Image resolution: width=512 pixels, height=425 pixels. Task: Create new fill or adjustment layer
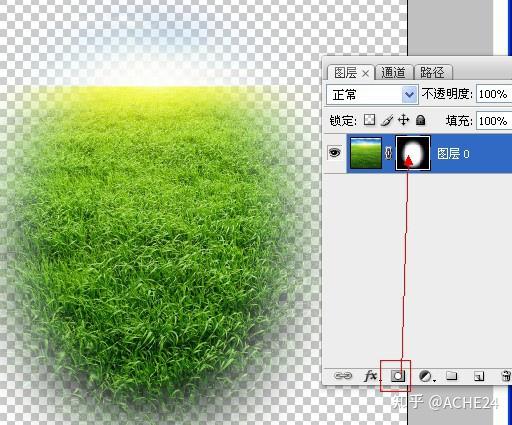point(426,377)
